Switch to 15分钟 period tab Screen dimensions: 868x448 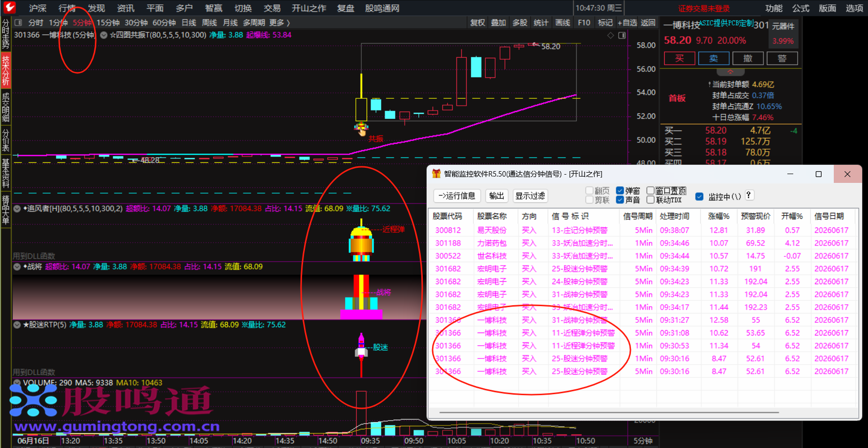(x=108, y=22)
